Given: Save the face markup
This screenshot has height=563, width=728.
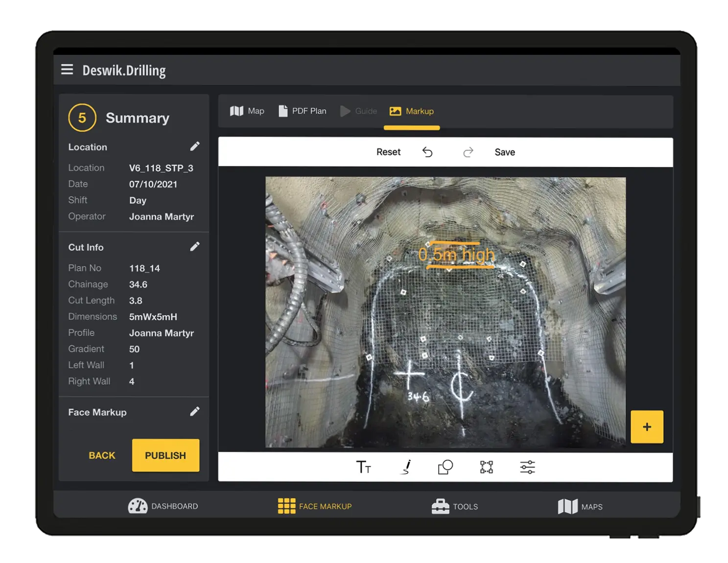Looking at the screenshot, I should coord(505,152).
